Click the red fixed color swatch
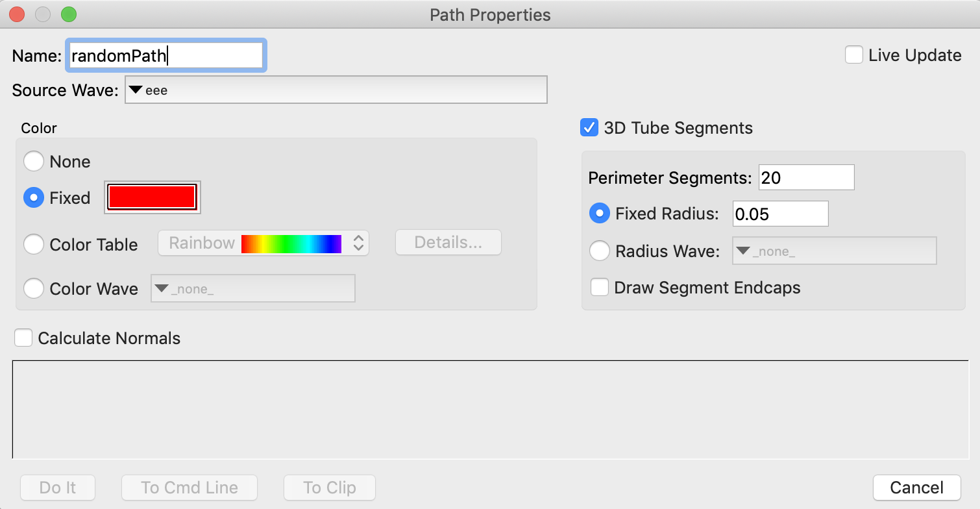 pos(153,197)
